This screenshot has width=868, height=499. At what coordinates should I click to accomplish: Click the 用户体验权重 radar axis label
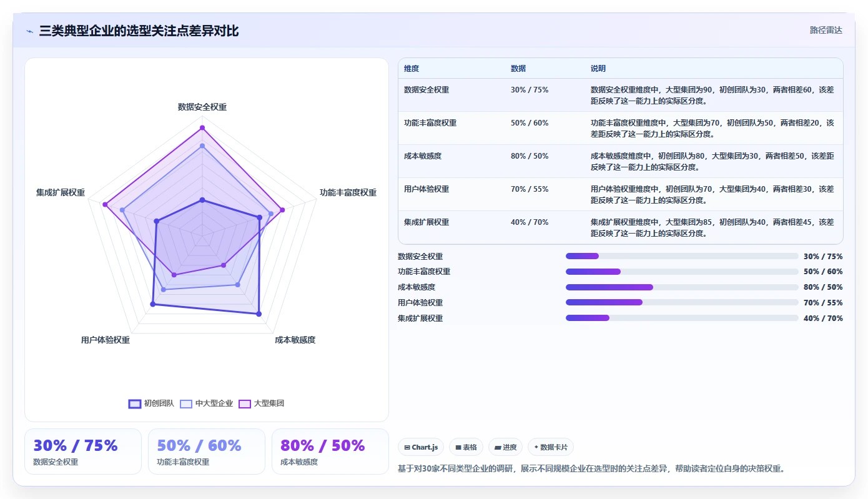pyautogui.click(x=106, y=340)
